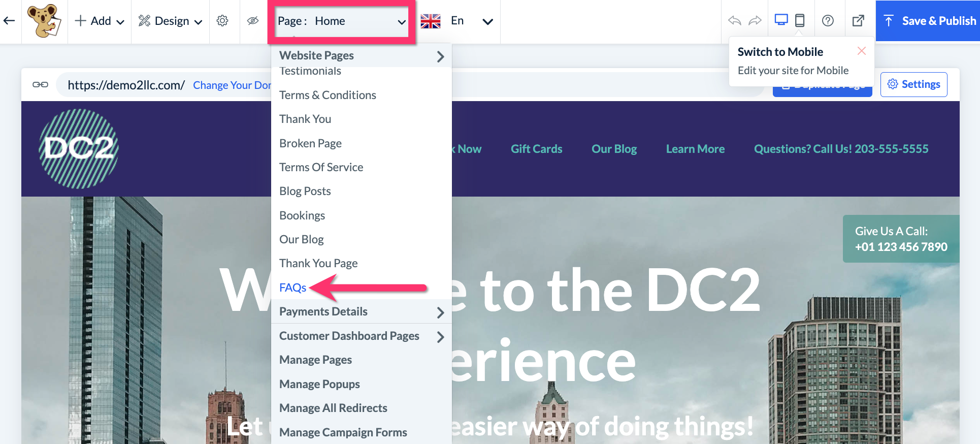Expand the Website Pages submenu

(362, 55)
